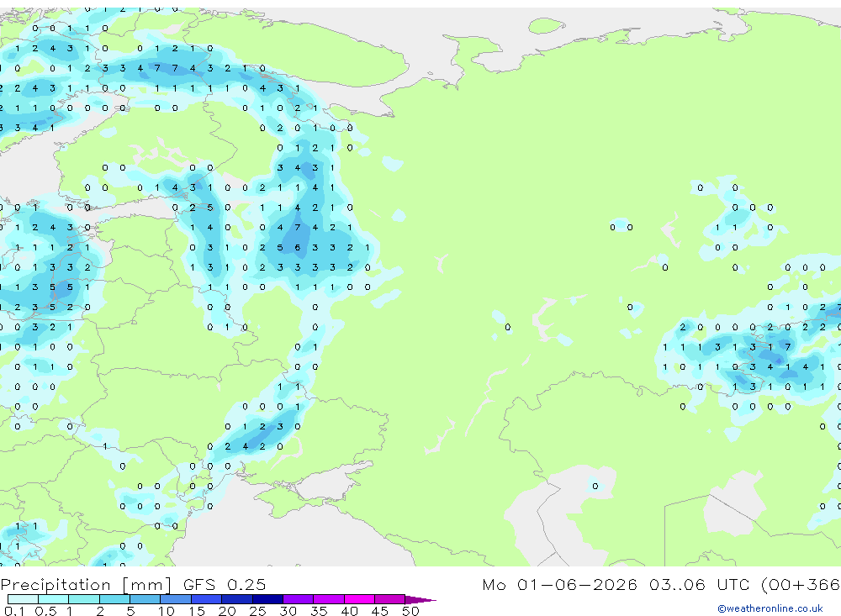Click the legend label '50'
The height and width of the screenshot is (616, 841).
click(410, 611)
